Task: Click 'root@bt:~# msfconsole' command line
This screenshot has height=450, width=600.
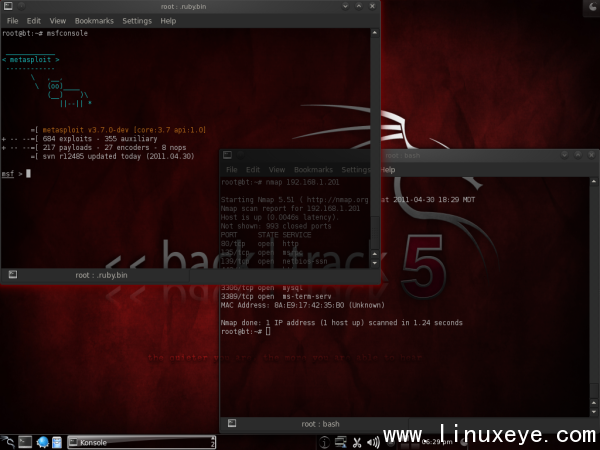Action: point(45,34)
